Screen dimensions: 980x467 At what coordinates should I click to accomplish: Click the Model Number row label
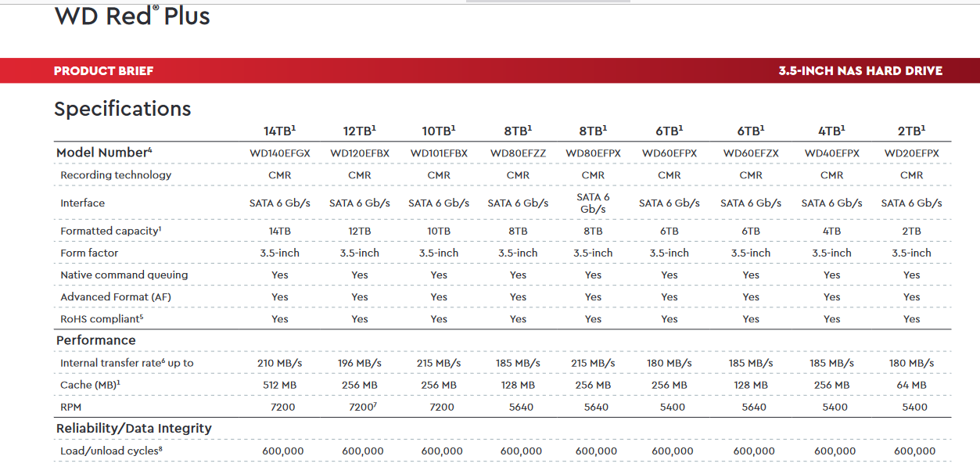click(x=104, y=153)
